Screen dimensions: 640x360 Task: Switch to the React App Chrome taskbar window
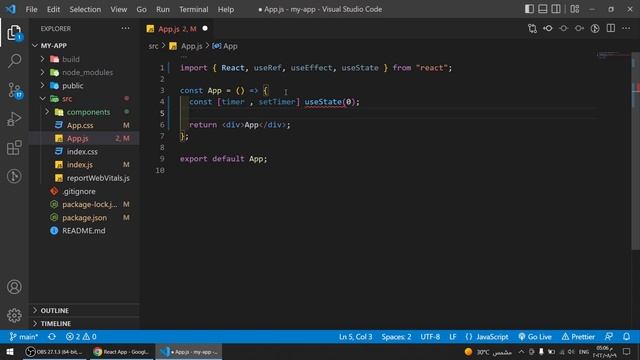pos(121,351)
